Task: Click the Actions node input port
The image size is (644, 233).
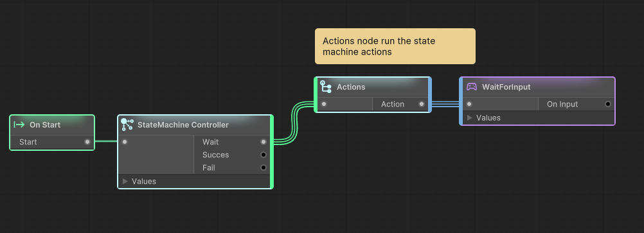Action: click(x=324, y=104)
